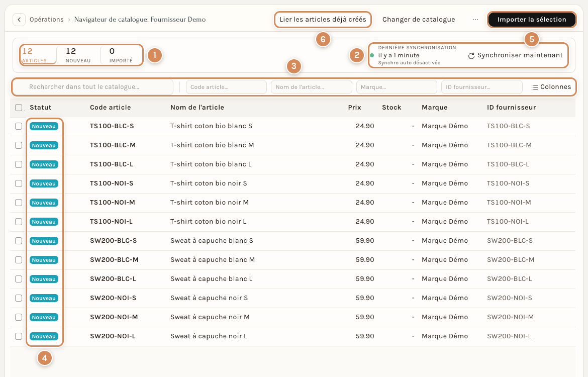
Task: Tick the checkbox for TS100-NOI-S
Action: point(19,184)
